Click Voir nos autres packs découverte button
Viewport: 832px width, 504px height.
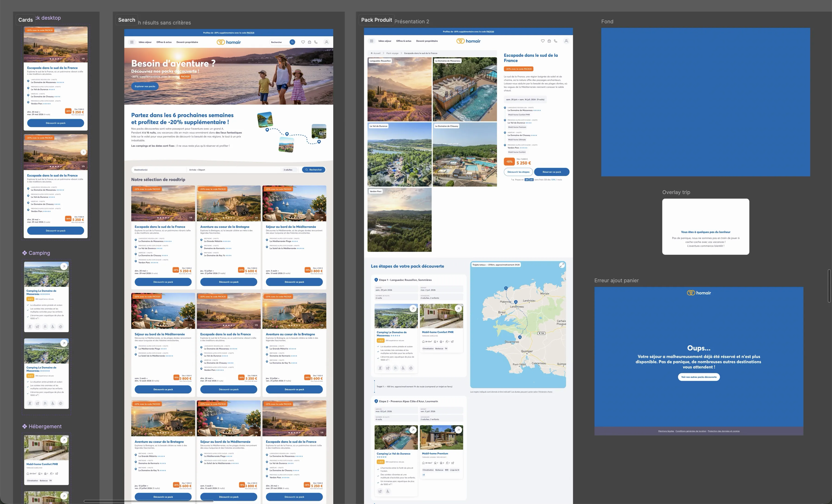pyautogui.click(x=699, y=377)
